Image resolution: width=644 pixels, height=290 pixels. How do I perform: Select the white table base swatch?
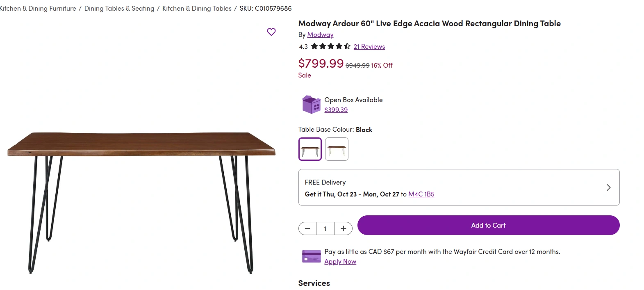click(x=337, y=149)
